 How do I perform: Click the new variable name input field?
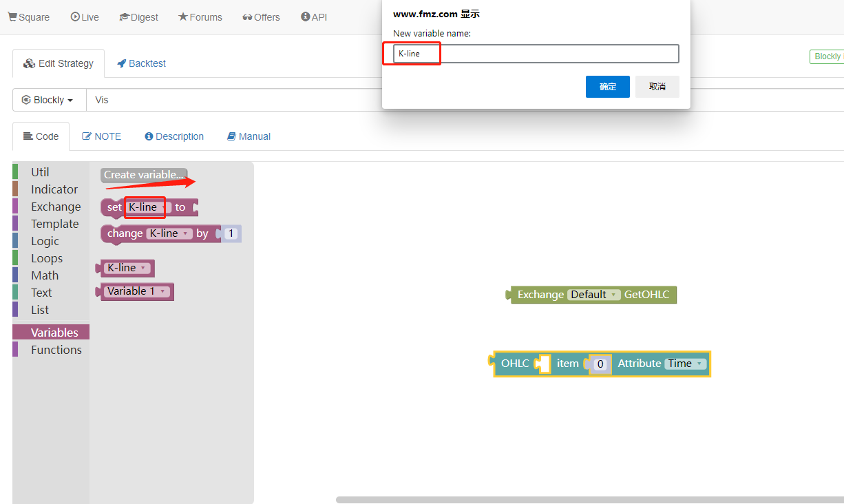click(x=536, y=54)
